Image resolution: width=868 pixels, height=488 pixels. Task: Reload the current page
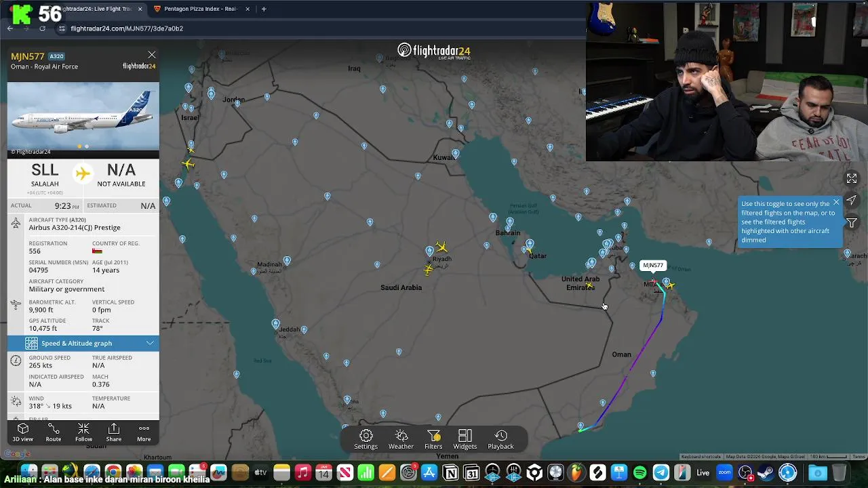tap(42, 28)
